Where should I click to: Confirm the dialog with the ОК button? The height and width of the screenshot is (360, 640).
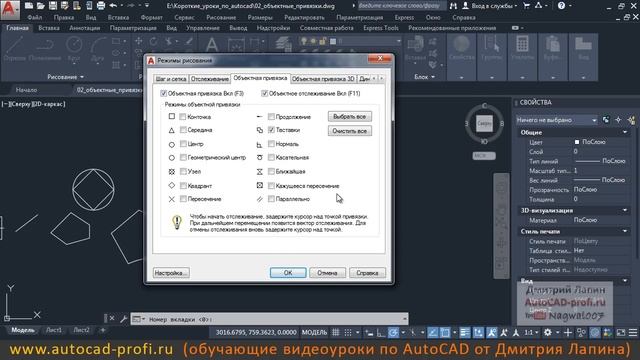288,273
